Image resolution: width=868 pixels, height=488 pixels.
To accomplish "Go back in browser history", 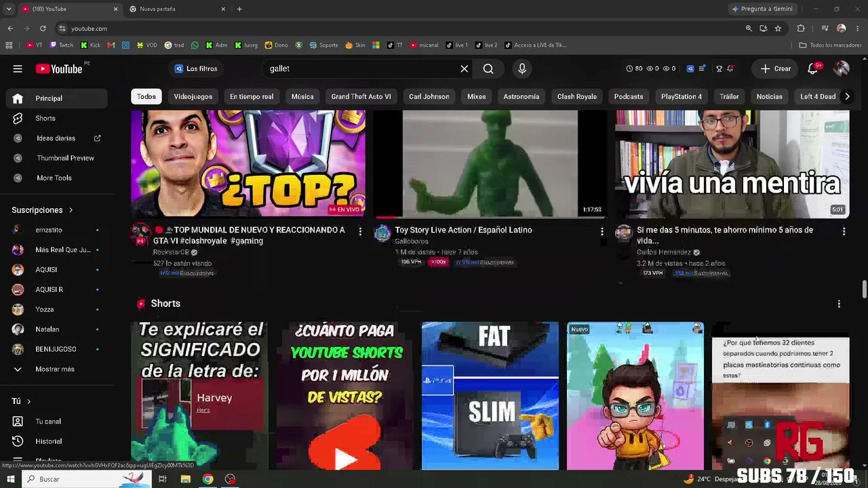I will (10, 28).
